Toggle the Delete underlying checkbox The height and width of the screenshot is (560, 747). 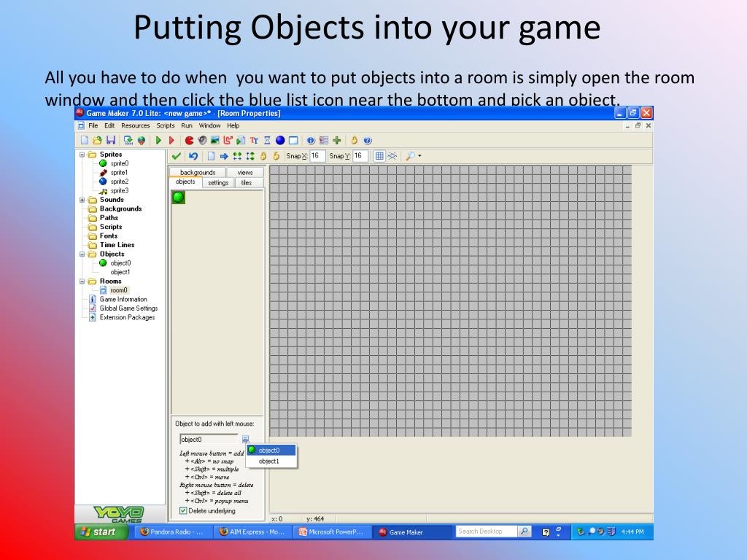183,510
